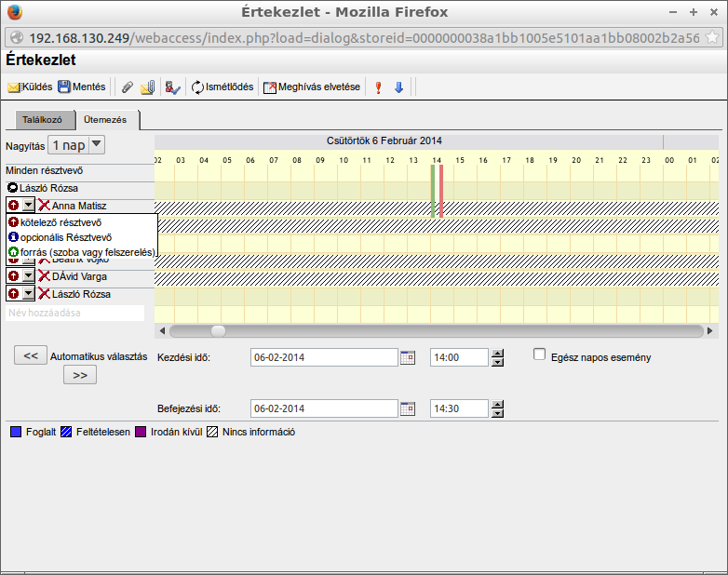Decrease end time with down stepper
Screen dimensions: 728x575
coord(497,413)
